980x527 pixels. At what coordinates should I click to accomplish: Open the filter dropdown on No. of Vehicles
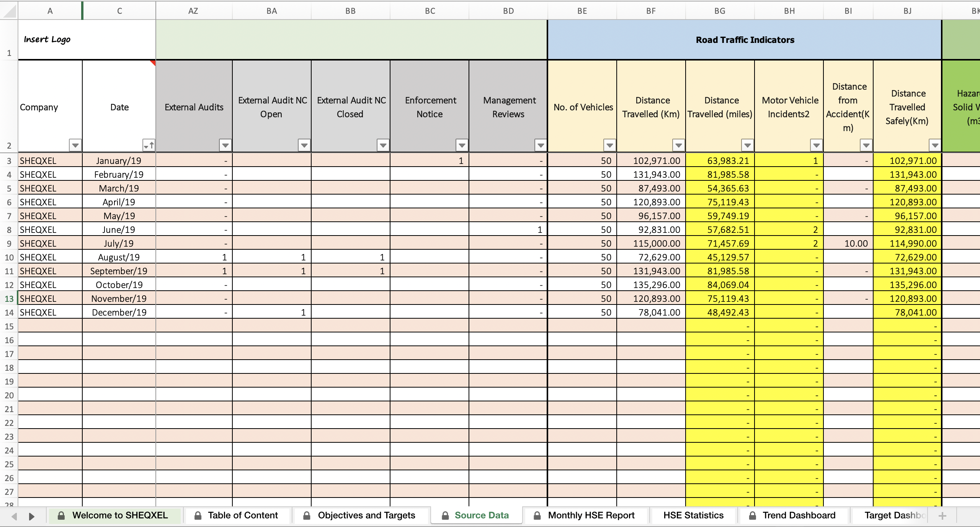pyautogui.click(x=609, y=146)
